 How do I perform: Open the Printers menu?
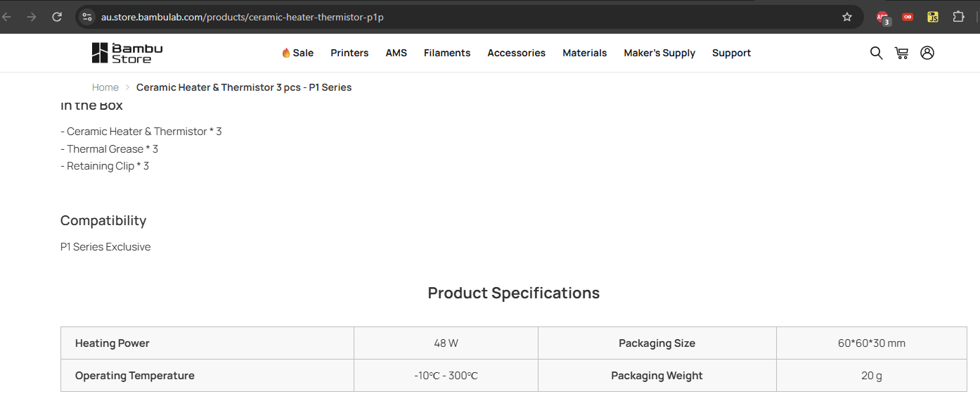click(349, 53)
